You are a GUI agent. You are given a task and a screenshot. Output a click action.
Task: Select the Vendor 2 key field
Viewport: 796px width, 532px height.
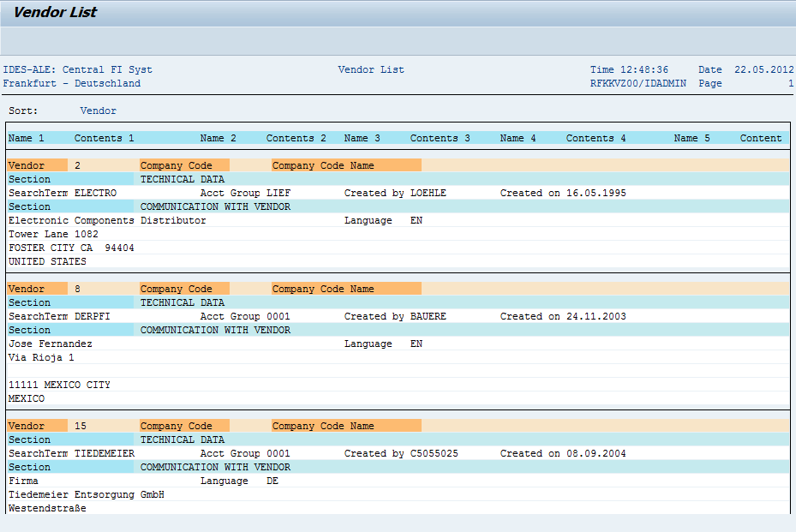pyautogui.click(x=37, y=164)
